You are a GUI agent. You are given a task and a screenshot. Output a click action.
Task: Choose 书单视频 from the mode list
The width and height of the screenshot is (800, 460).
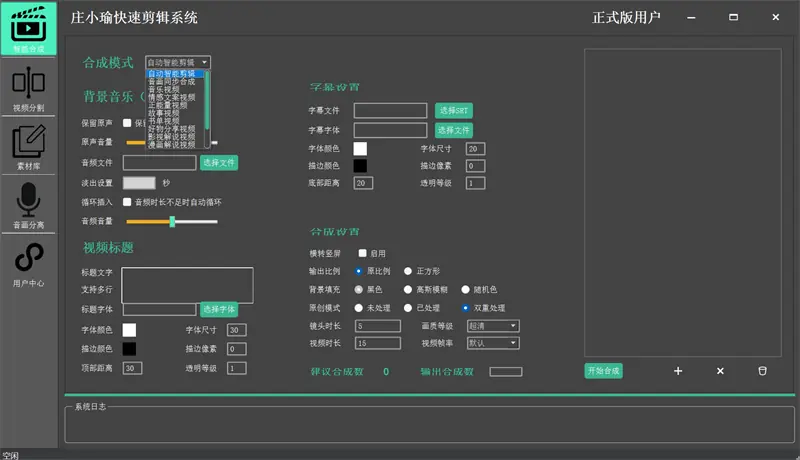(176, 121)
